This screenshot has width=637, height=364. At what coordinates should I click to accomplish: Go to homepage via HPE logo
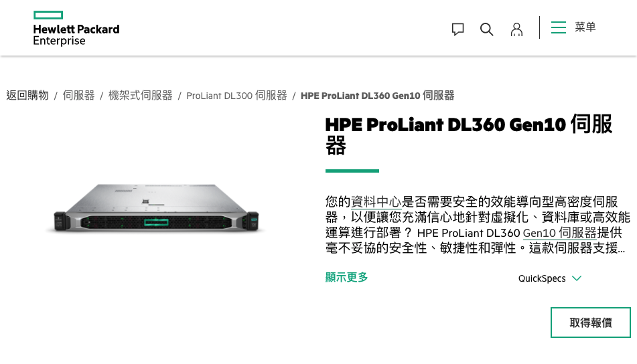[x=76, y=28]
